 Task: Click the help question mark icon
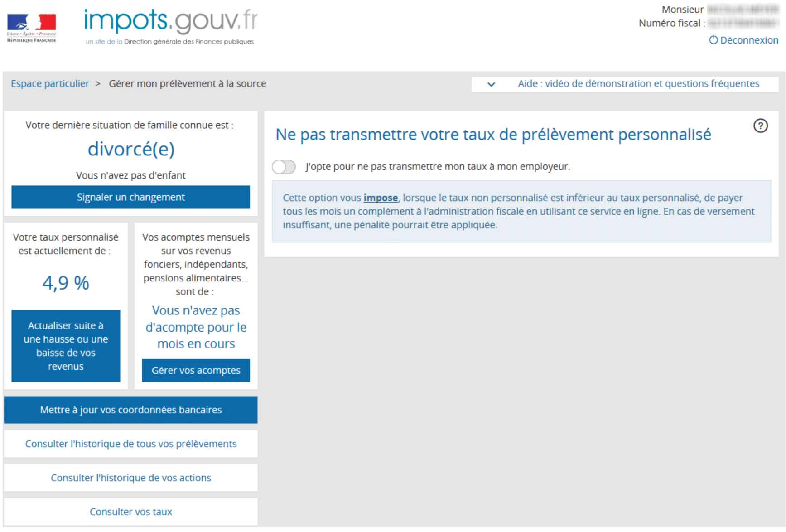pyautogui.click(x=760, y=126)
